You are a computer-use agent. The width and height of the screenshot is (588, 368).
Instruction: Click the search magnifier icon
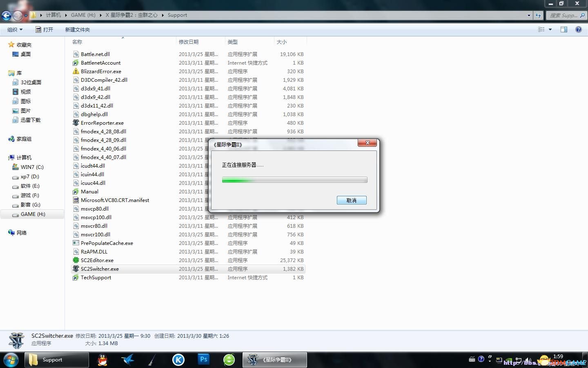[x=583, y=15]
